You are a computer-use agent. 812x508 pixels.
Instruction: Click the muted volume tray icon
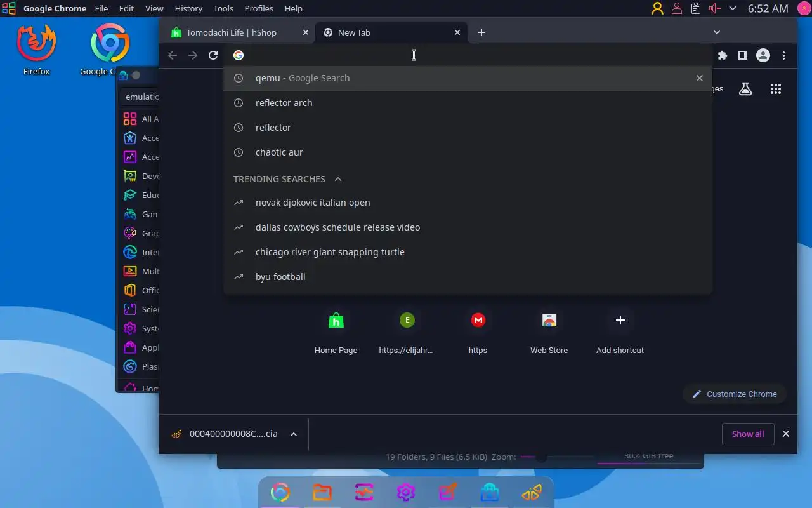point(714,8)
